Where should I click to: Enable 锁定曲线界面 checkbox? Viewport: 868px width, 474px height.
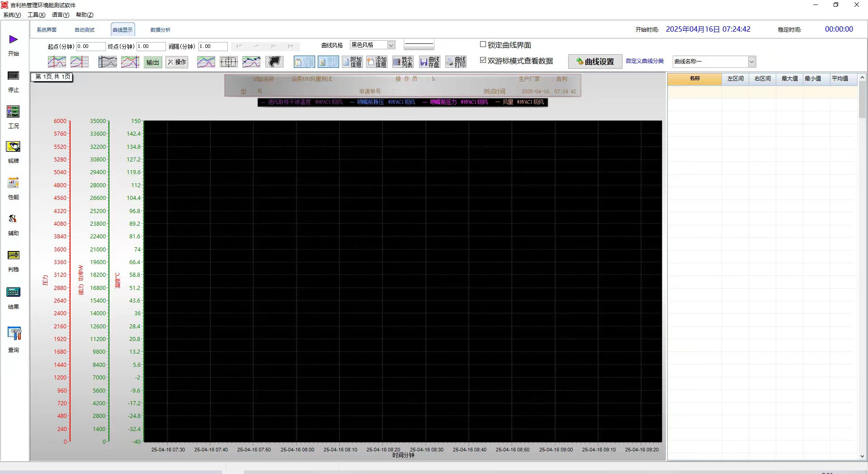(x=483, y=44)
